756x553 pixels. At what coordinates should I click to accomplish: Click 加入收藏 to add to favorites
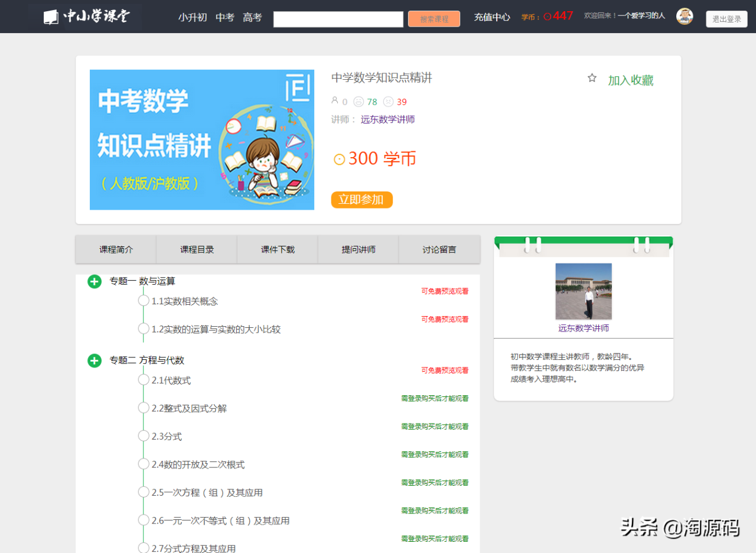(631, 80)
